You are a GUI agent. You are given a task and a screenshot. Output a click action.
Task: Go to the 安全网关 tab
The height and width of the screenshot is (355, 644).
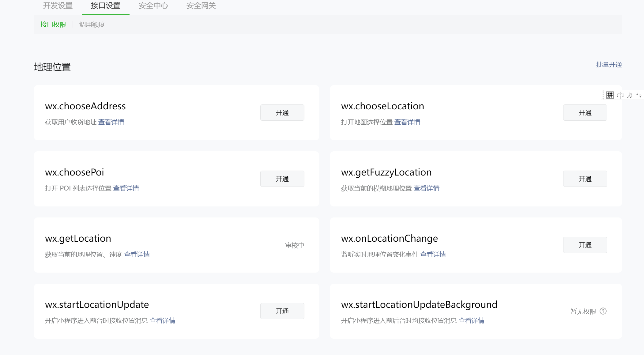click(201, 6)
